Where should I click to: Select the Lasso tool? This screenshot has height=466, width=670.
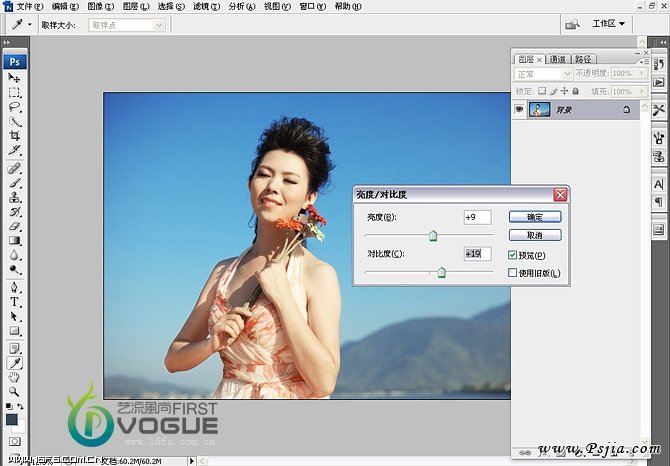click(x=15, y=106)
